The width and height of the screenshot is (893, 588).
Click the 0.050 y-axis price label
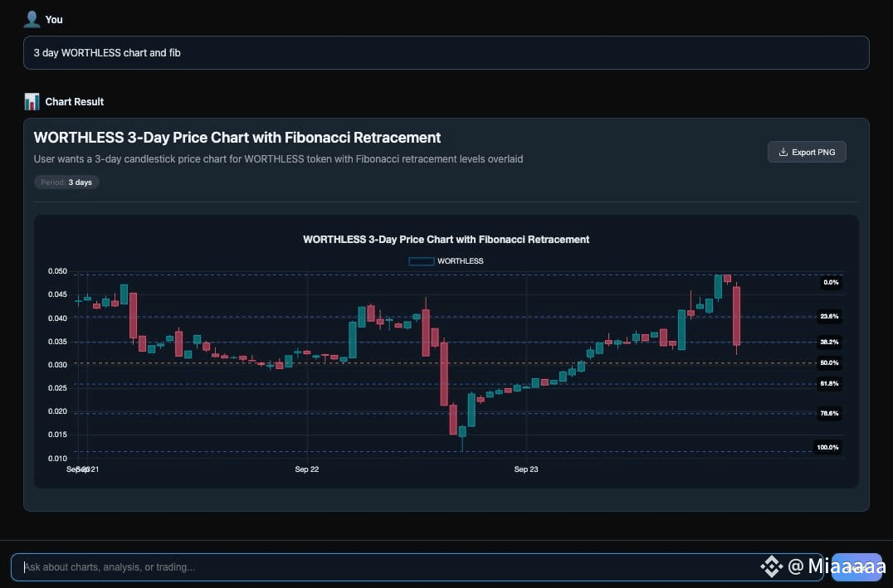point(57,271)
